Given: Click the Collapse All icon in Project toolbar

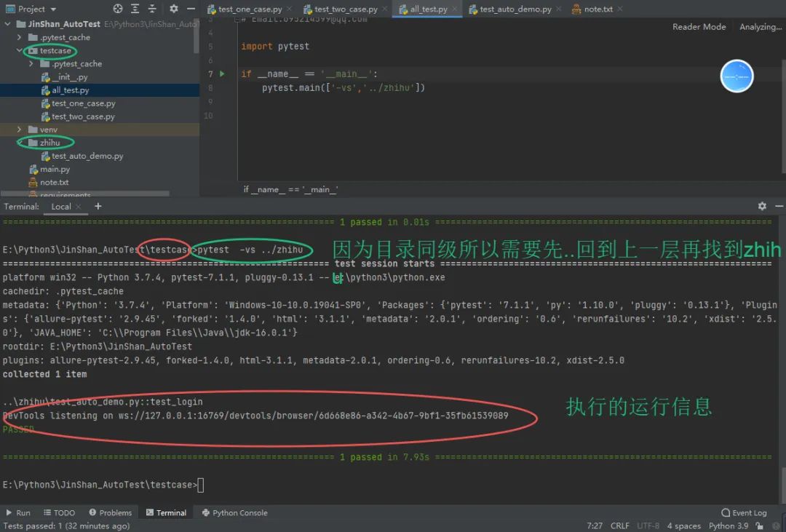Looking at the screenshot, I should click(152, 9).
